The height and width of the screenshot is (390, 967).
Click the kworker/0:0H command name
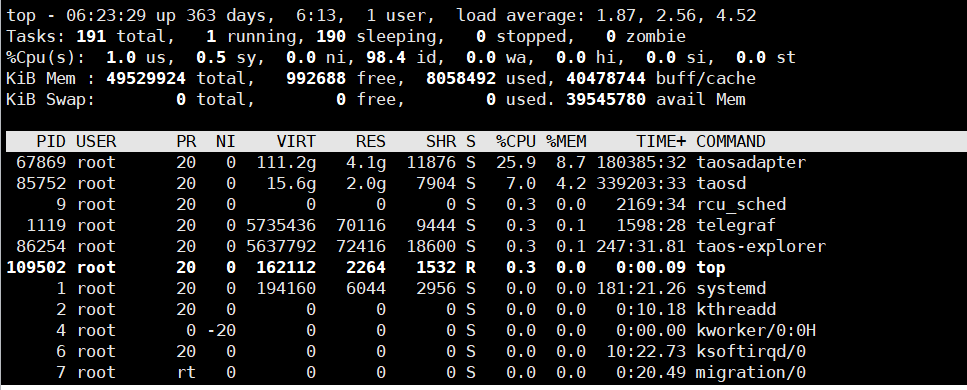756,331
